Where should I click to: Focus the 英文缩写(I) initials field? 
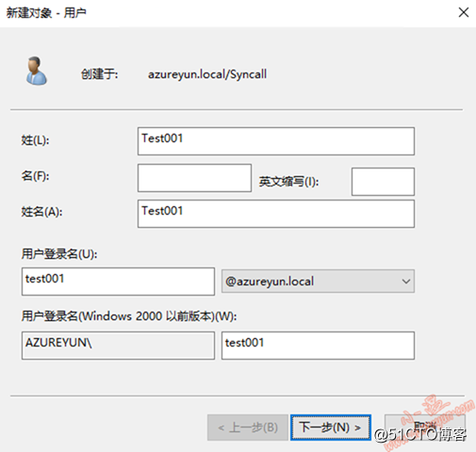click(383, 182)
